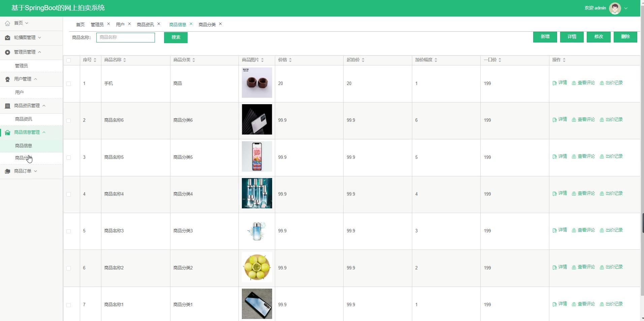This screenshot has width=644, height=321.
Task: Open 详情 for 商品名称6 row
Action: pyautogui.click(x=560, y=119)
